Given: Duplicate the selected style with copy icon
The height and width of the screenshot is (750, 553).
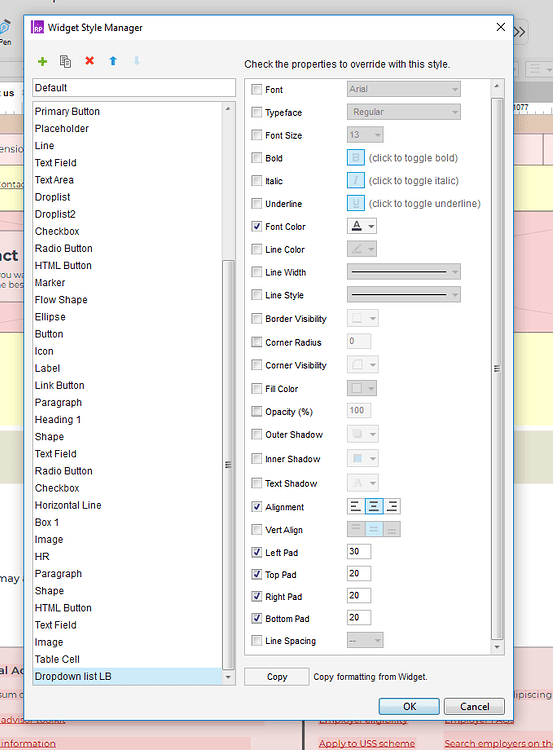Looking at the screenshot, I should [x=66, y=61].
